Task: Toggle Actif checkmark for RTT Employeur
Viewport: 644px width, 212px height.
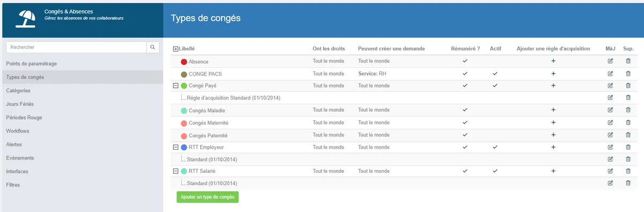Action: tap(495, 147)
